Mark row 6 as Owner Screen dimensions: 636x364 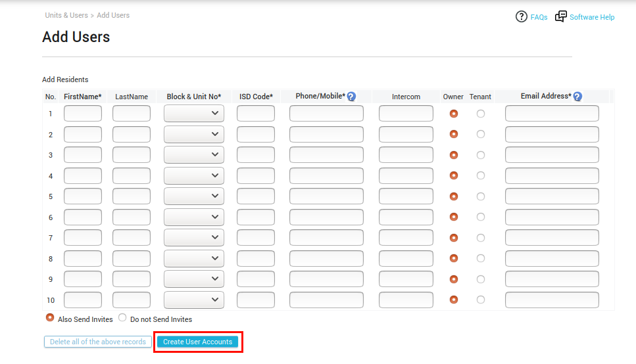coord(454,217)
